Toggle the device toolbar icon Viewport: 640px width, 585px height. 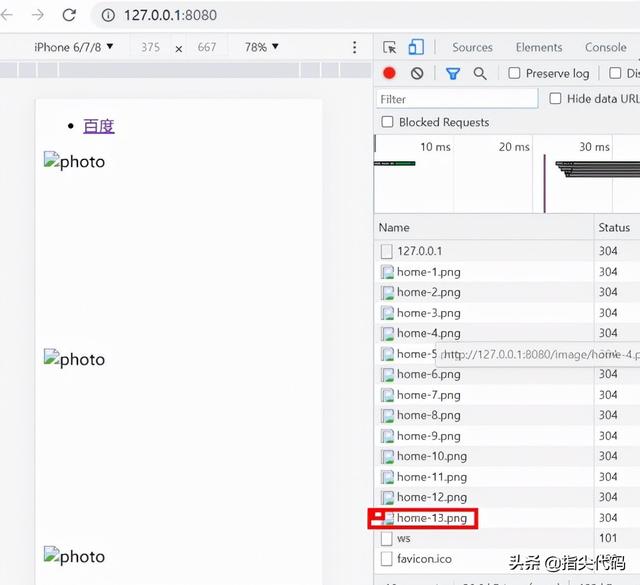[416, 47]
